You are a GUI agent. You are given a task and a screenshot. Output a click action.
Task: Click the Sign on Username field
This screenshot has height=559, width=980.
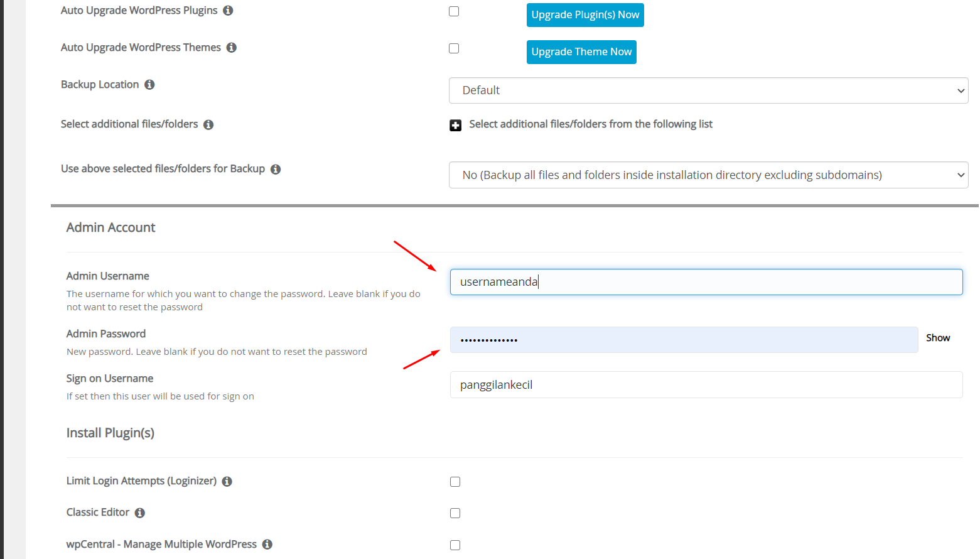click(x=706, y=385)
